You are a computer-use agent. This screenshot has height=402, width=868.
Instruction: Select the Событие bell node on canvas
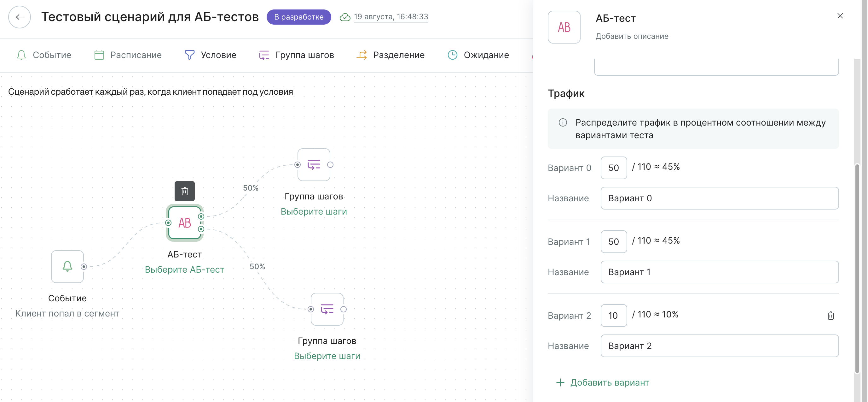click(x=67, y=266)
